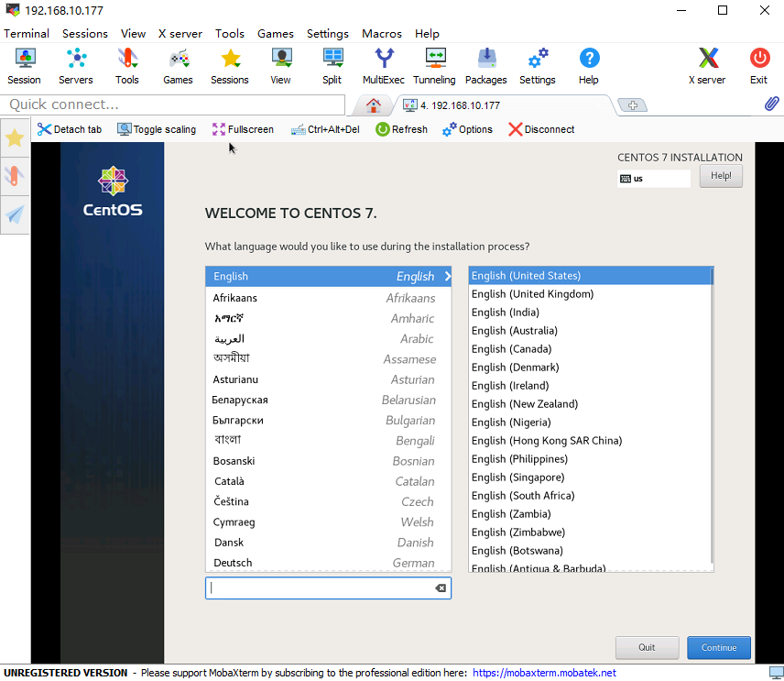The image size is (784, 681).
Task: Select the Split toolbar icon
Action: click(x=332, y=66)
